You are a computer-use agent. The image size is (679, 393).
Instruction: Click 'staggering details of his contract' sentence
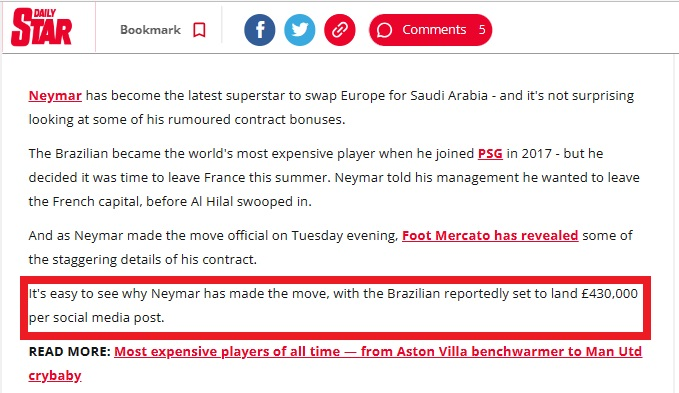(x=330, y=248)
